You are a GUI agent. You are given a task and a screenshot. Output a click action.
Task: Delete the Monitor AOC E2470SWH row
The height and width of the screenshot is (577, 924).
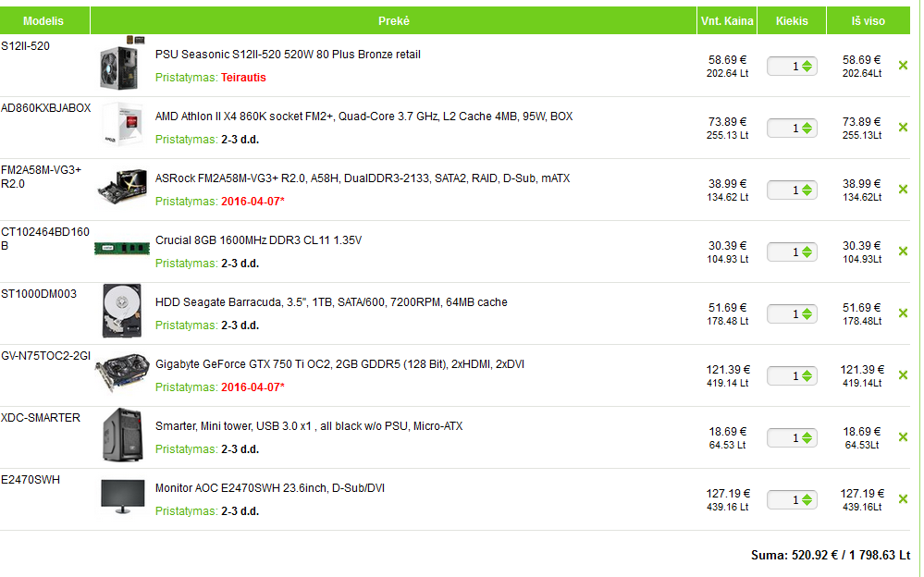point(903,498)
